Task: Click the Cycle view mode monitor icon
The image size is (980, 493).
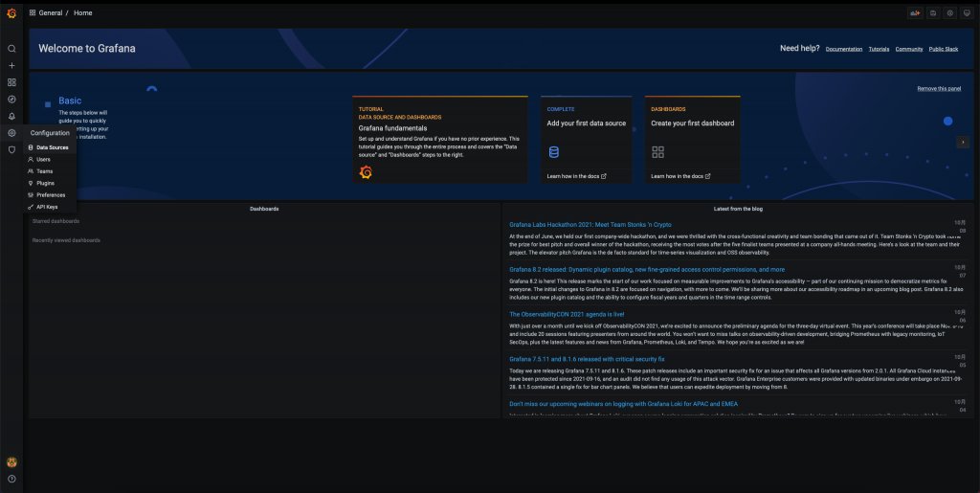Action: coord(967,13)
